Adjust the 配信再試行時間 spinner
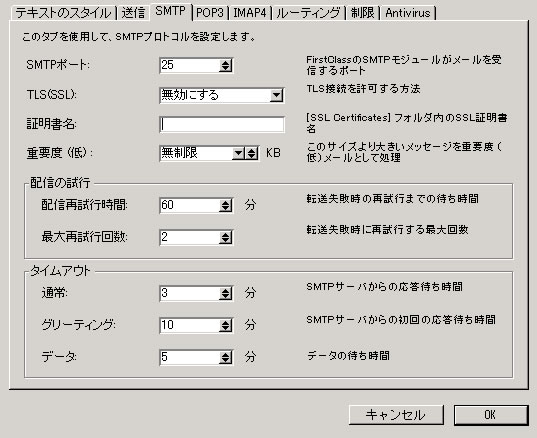537x438 pixels. (x=225, y=205)
